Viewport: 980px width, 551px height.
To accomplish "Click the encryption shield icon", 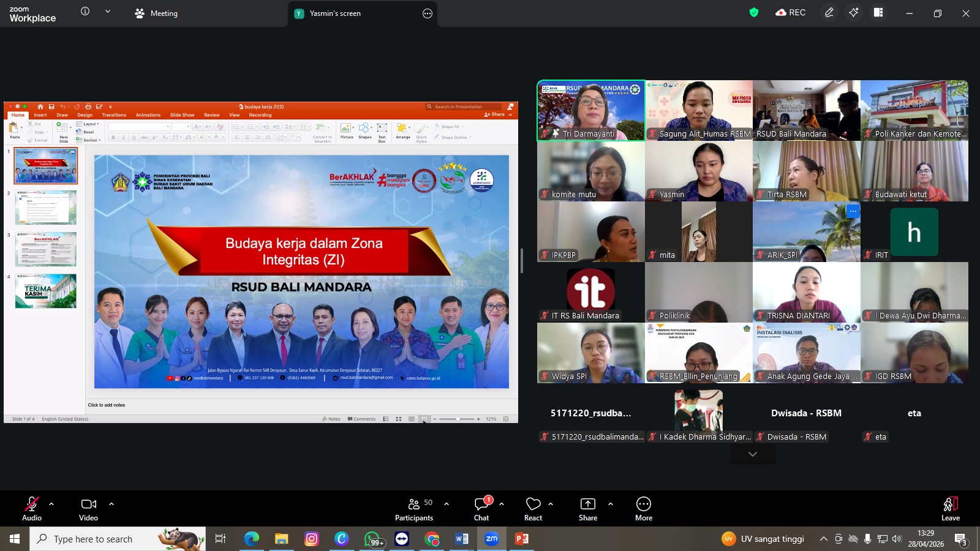I will point(754,12).
